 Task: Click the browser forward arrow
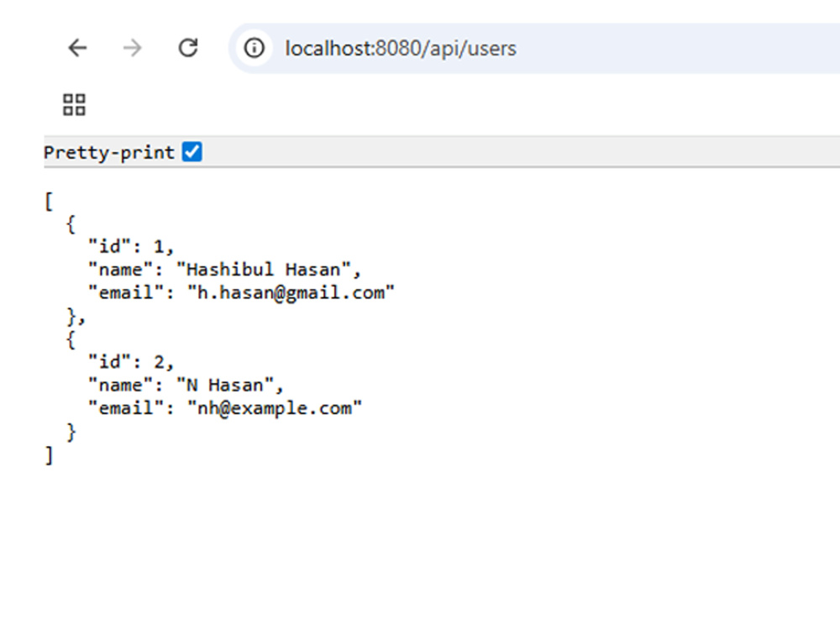point(133,48)
